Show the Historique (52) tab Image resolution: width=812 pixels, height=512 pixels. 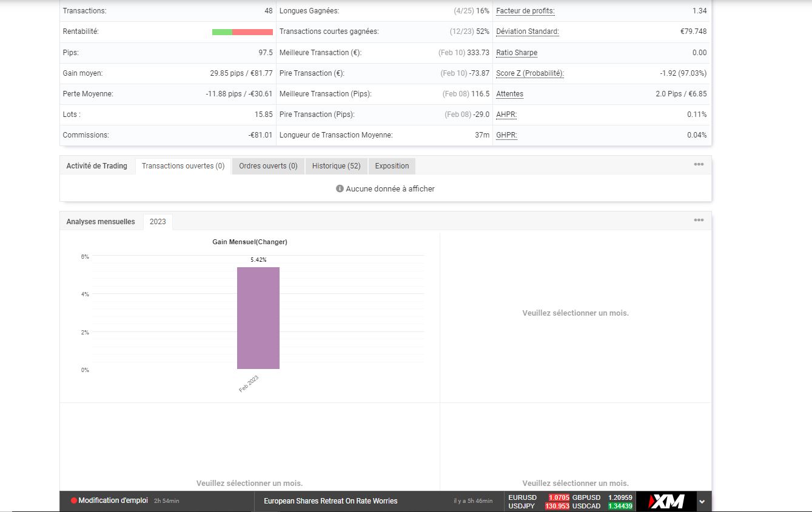pos(336,166)
